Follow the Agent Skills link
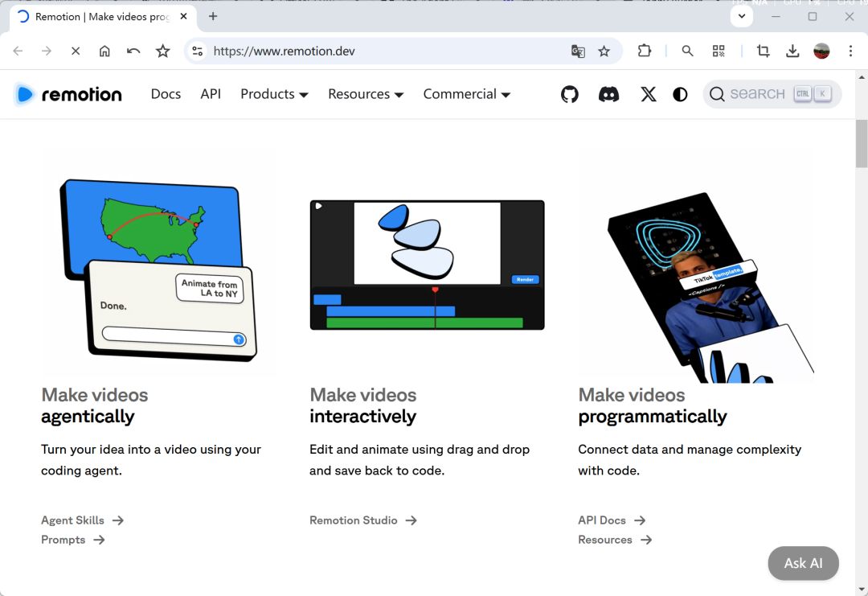868x596 pixels. [x=83, y=520]
